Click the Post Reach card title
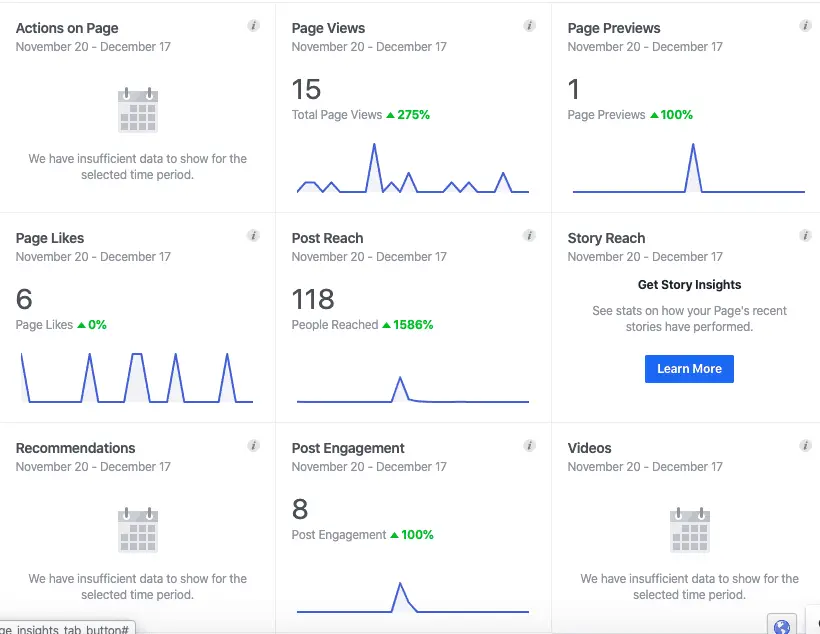820x634 pixels. (x=327, y=238)
